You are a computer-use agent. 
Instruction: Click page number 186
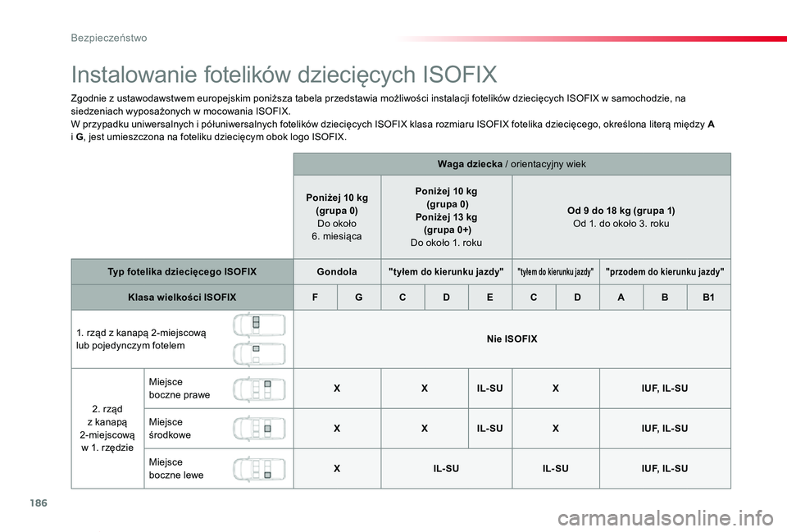pos(39,502)
